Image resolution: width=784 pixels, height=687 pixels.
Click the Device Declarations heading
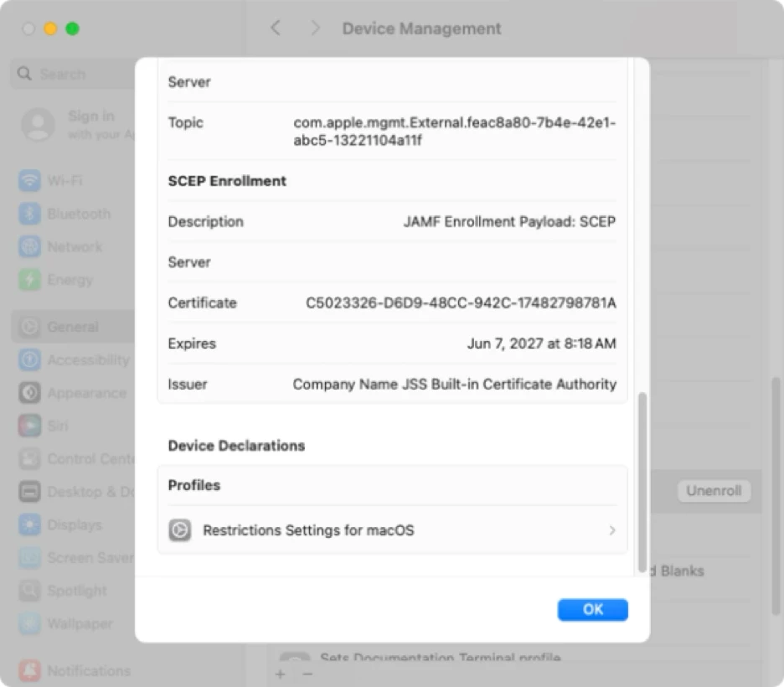(x=236, y=446)
